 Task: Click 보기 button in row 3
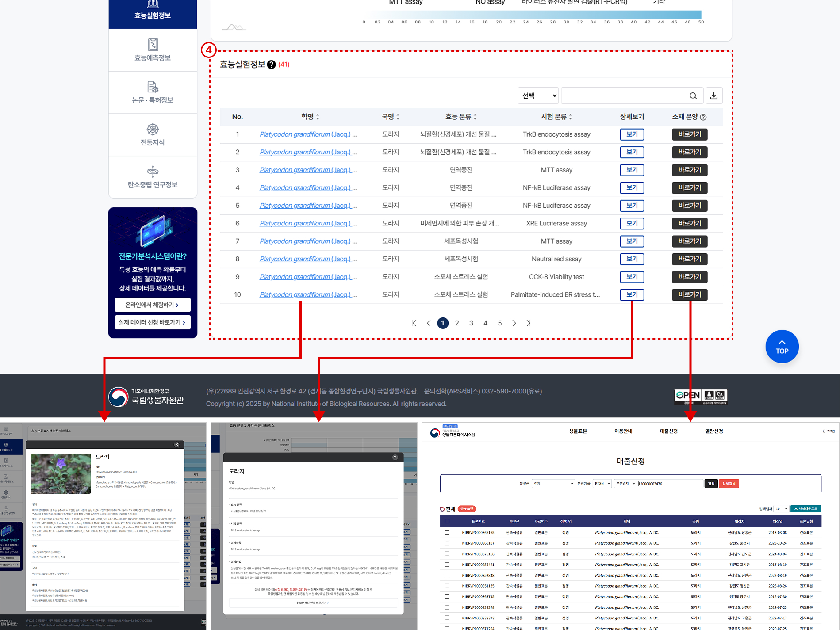(632, 170)
